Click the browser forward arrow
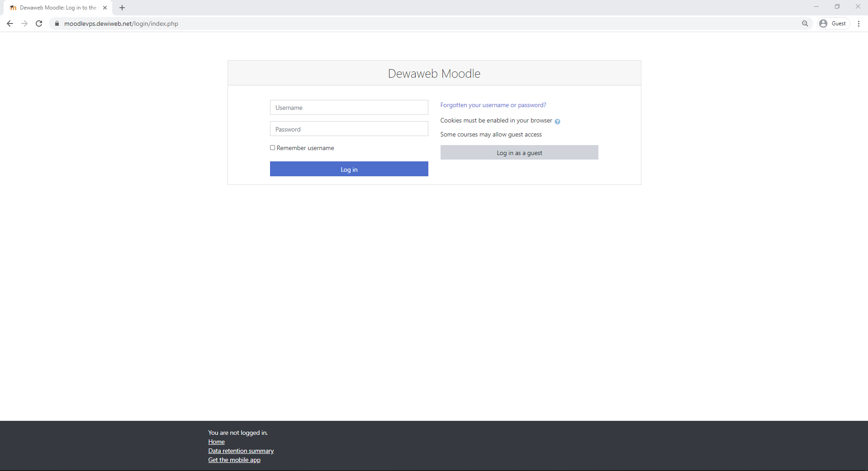868x471 pixels. (24, 24)
